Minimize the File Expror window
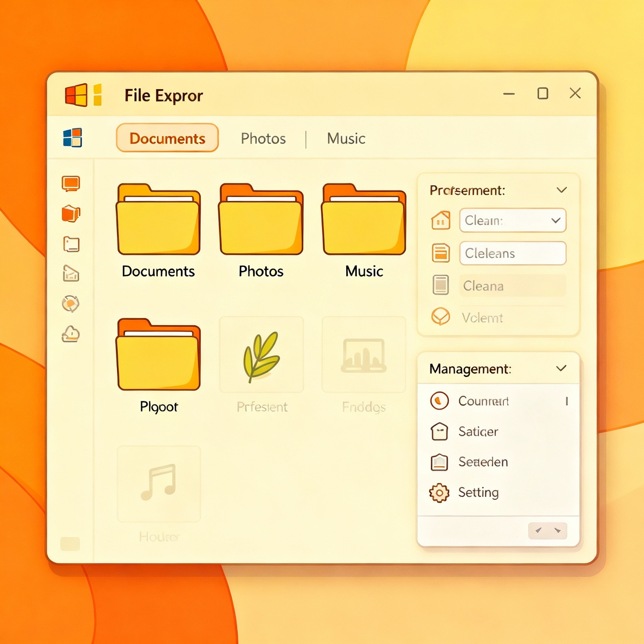Viewport: 644px width, 644px height. click(509, 94)
